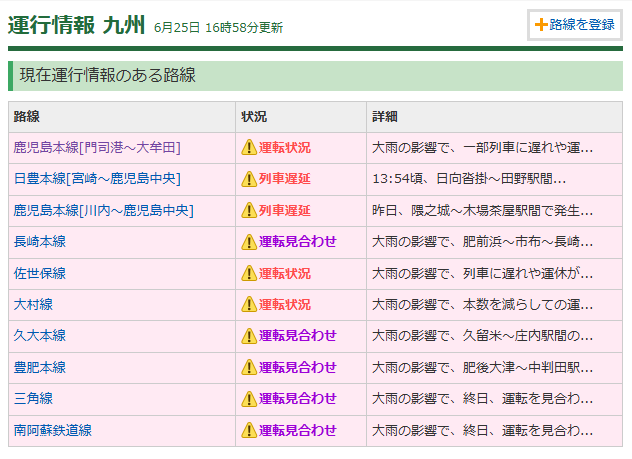This screenshot has height=459, width=632.
Task: Click detail text 昨日、隈之城～木場茶屋駅間で発生…
Action: point(482,211)
